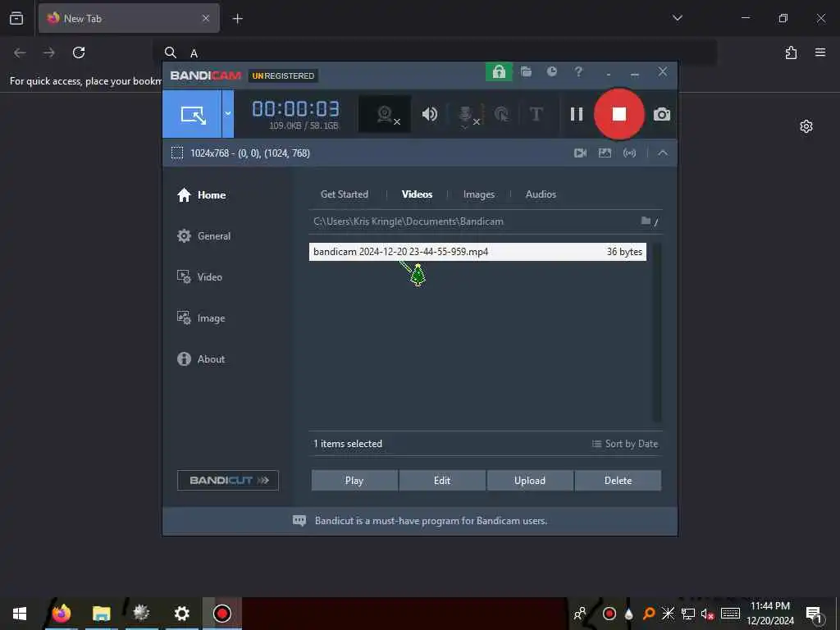
Task: Open the new tab page settings gear
Action: point(806,126)
